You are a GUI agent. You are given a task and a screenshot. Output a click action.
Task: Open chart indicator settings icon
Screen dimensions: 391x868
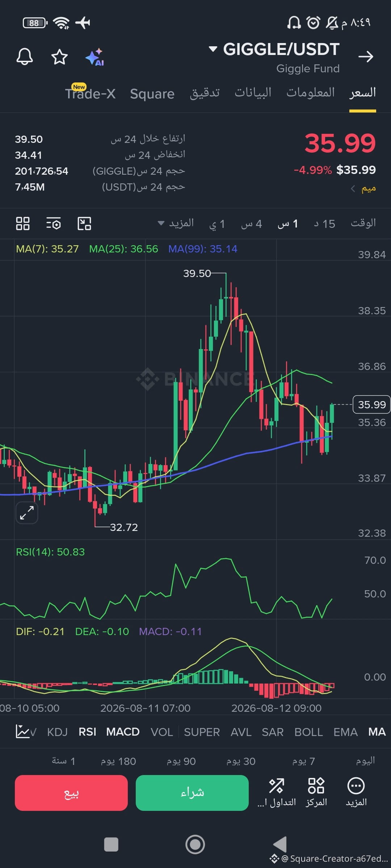[x=54, y=224]
